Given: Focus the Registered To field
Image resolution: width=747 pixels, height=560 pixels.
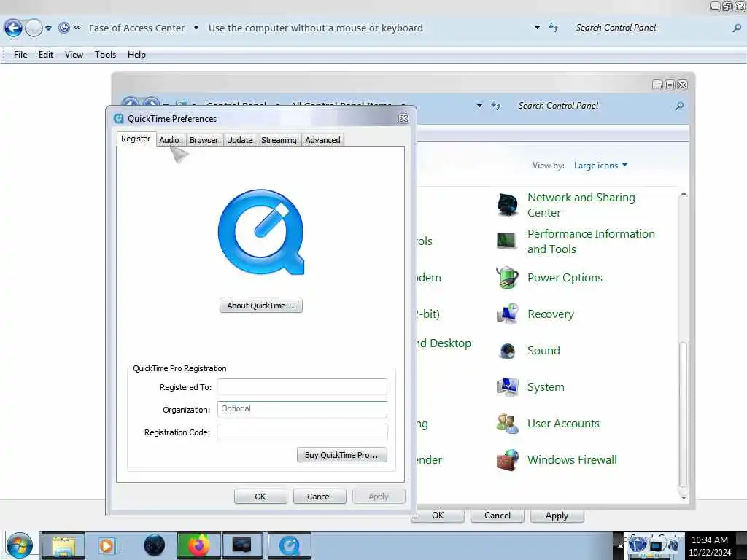Looking at the screenshot, I should [302, 386].
